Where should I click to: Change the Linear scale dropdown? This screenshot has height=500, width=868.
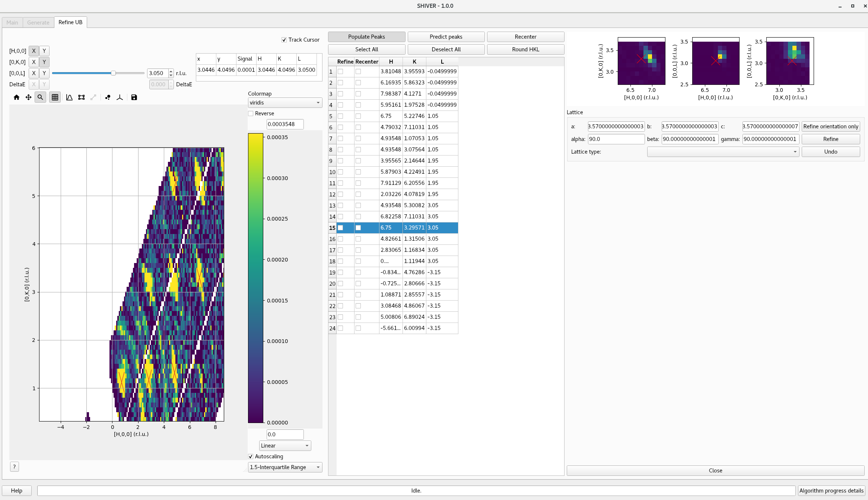click(284, 445)
